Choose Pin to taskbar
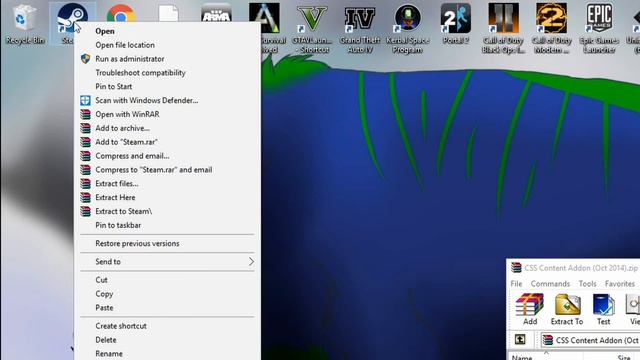The height and width of the screenshot is (360, 640). [167, 225]
